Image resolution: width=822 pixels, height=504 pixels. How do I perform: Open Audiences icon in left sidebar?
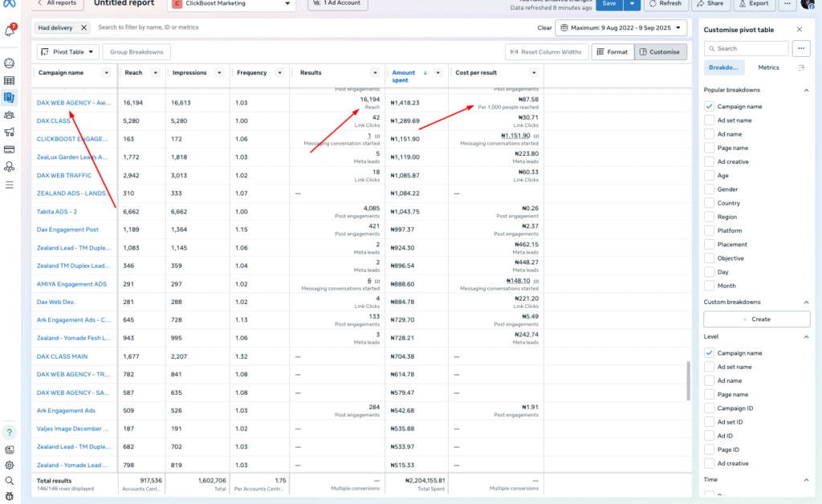10,115
